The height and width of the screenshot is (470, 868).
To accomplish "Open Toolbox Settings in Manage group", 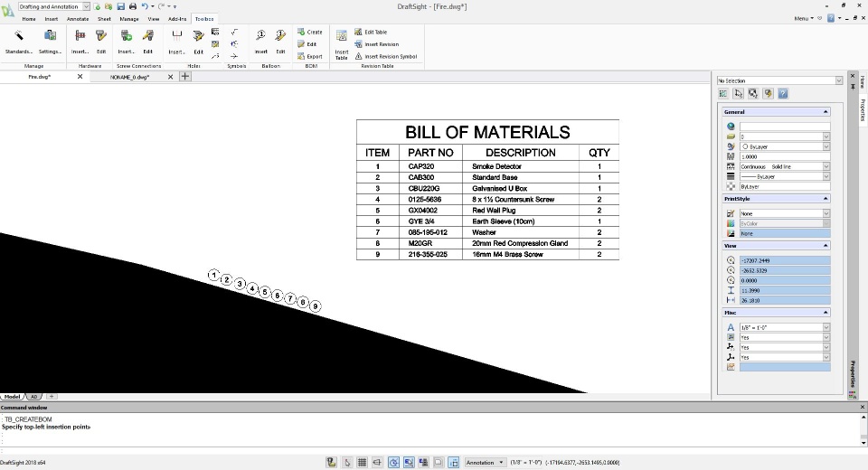I will tap(50, 42).
